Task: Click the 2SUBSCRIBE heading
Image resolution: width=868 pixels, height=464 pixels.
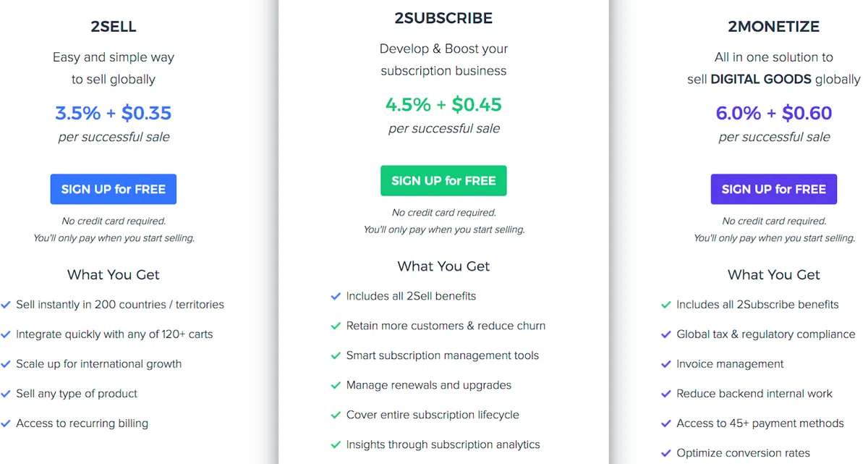Action: [443, 17]
